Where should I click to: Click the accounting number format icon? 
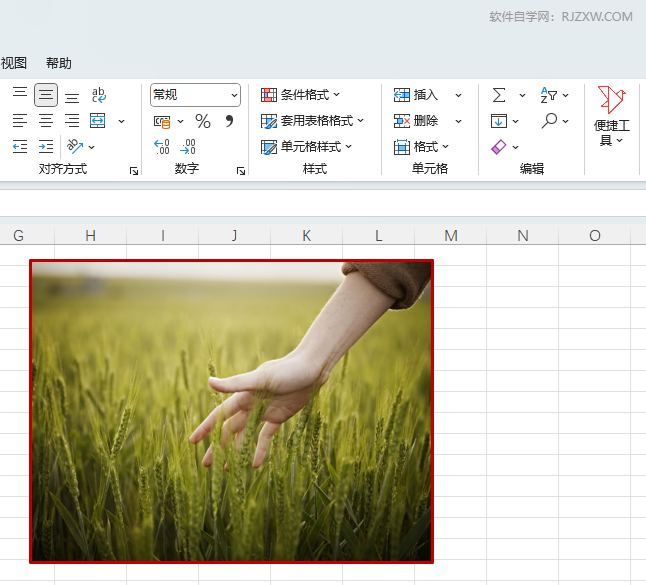[x=162, y=122]
